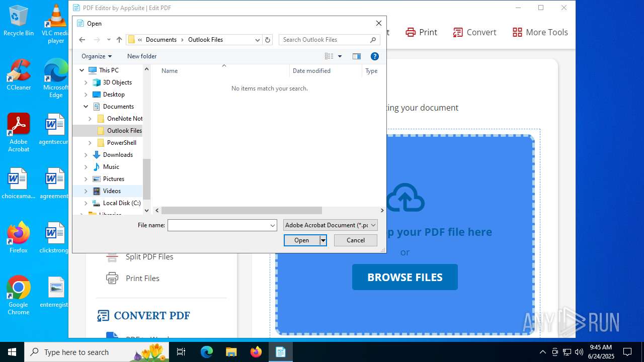
Task: Click the Back arrow in Open dialog
Action: click(82, 40)
